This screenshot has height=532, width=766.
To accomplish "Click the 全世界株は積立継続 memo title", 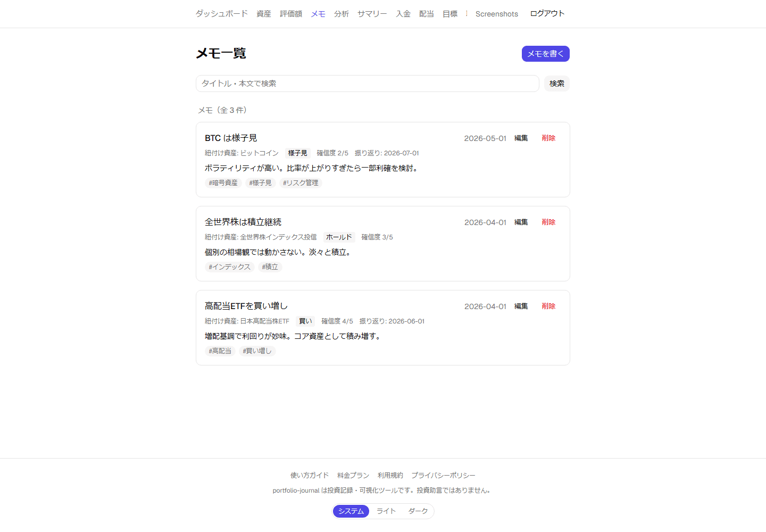I will (243, 222).
